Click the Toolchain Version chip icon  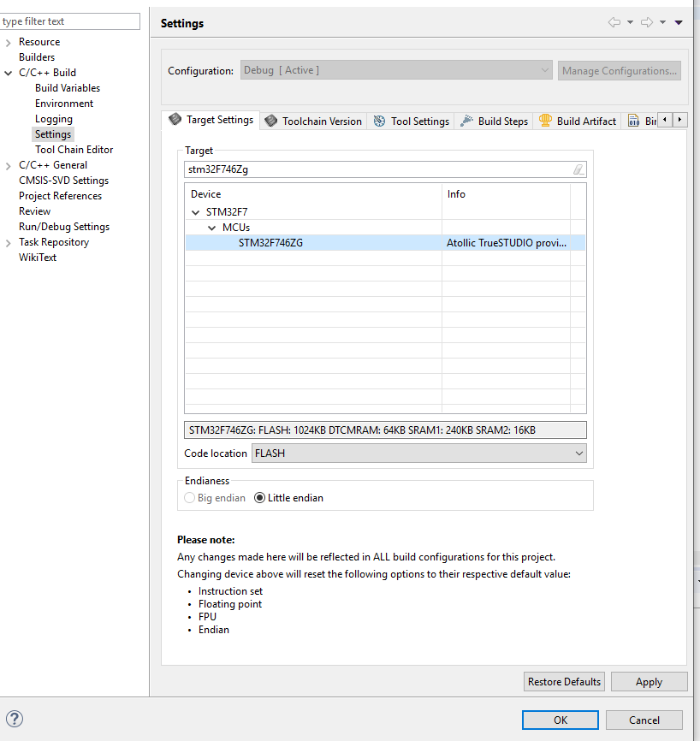(270, 121)
